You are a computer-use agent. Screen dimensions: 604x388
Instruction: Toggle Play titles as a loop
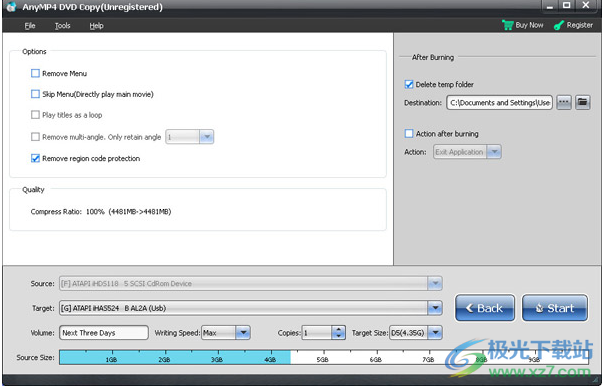[35, 115]
